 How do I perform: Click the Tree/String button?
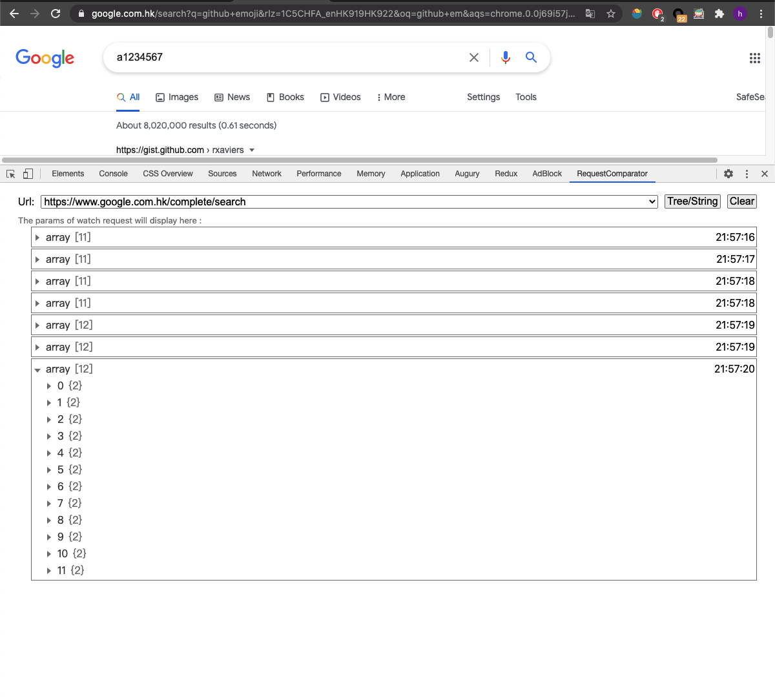pyautogui.click(x=692, y=201)
